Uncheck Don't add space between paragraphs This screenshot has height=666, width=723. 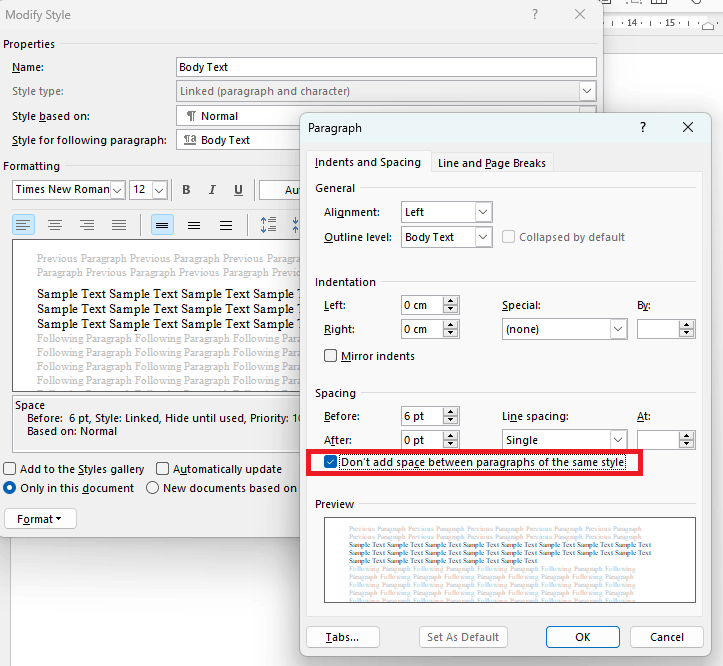point(330,462)
